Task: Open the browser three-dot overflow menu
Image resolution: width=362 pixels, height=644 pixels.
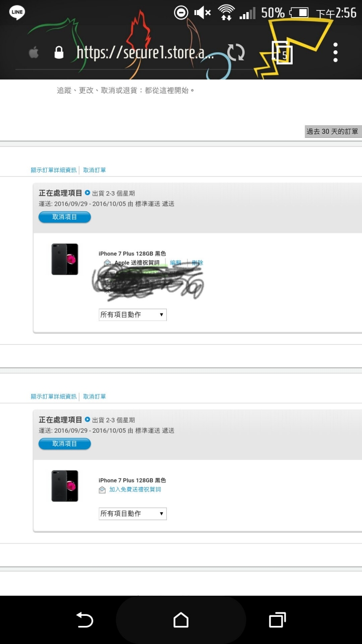Action: click(335, 52)
